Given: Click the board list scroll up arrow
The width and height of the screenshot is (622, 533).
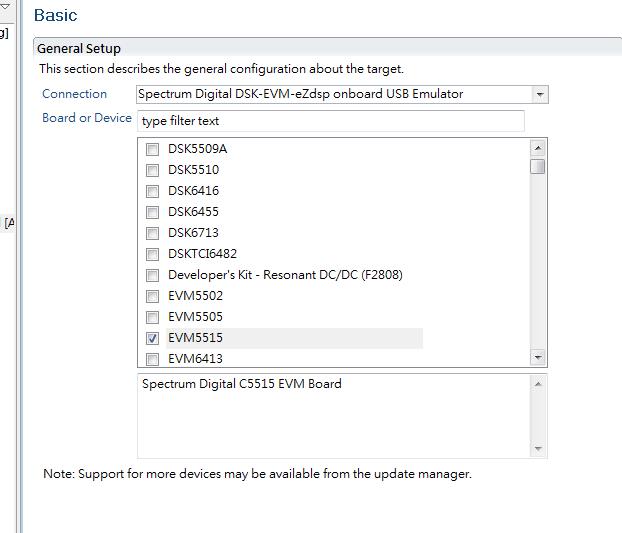Looking at the screenshot, I should point(538,148).
